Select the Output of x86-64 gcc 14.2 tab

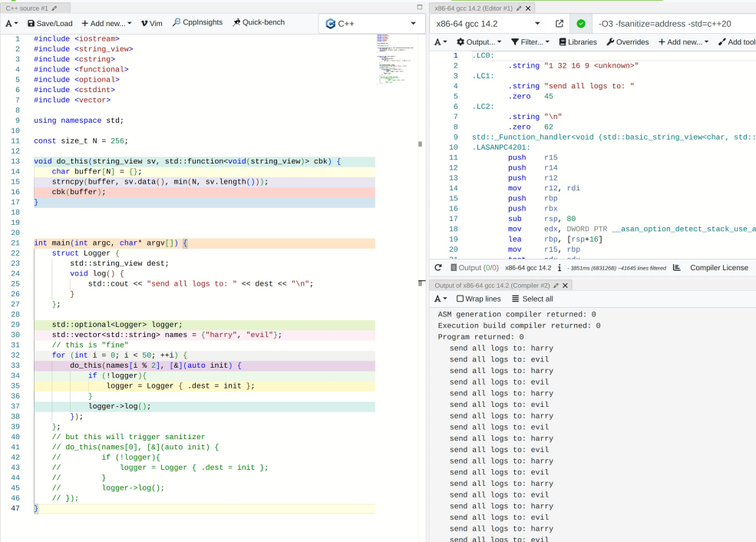(492, 286)
